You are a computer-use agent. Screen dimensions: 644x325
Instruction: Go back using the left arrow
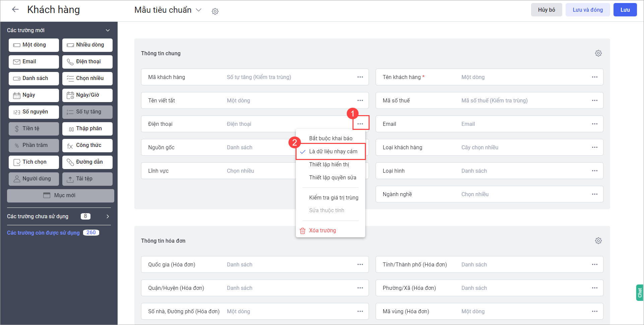coord(15,9)
